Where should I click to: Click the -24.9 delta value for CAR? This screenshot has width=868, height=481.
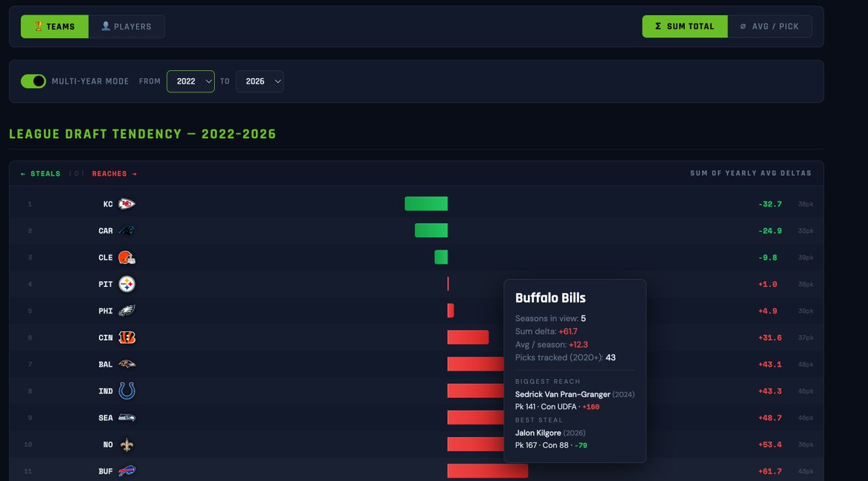[770, 231]
